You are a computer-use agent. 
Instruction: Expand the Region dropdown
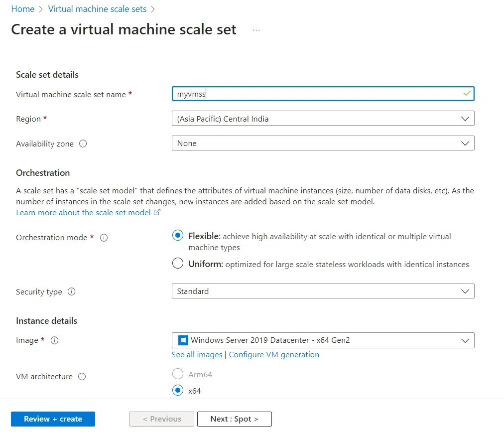[323, 119]
